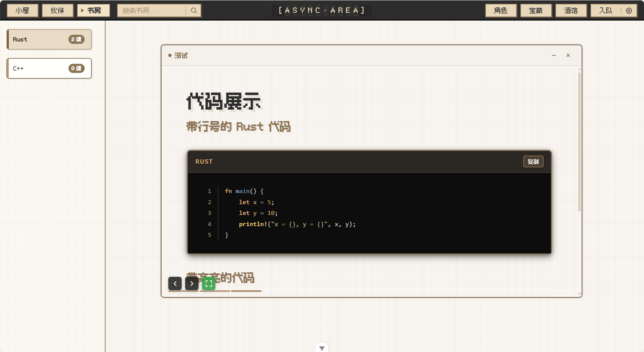Click the right arrow slide navigation icon
This screenshot has width=644, height=352.
[x=192, y=283]
